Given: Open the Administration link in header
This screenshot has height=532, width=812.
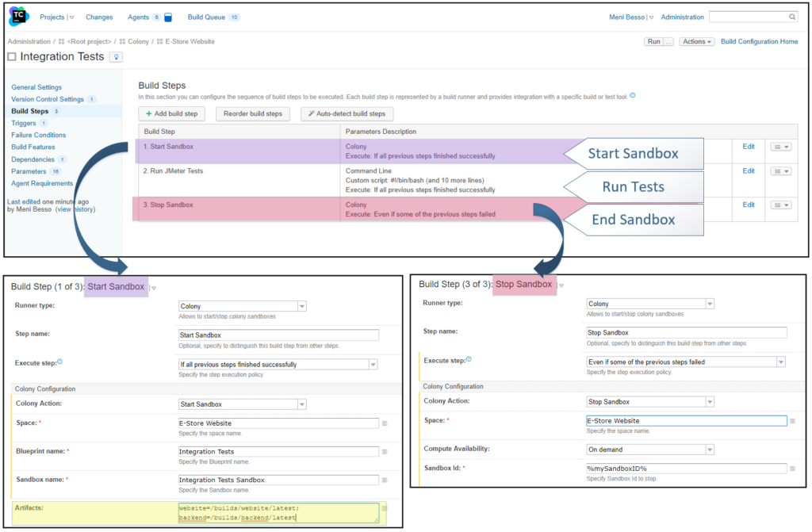Looking at the screenshot, I should point(682,17).
